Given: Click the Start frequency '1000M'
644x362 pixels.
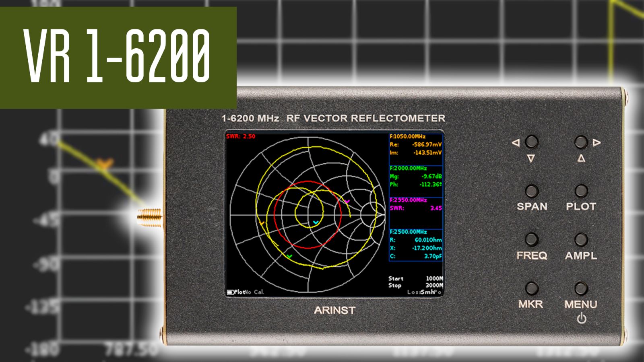Looking at the screenshot, I should (x=434, y=278).
